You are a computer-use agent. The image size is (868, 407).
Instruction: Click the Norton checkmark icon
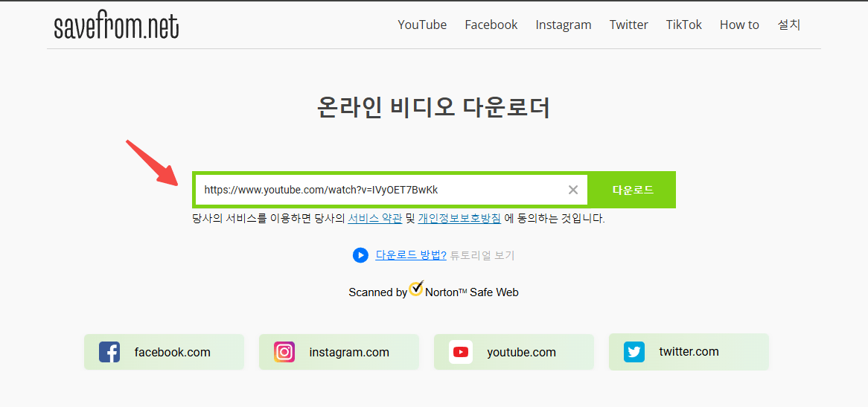pos(416,288)
